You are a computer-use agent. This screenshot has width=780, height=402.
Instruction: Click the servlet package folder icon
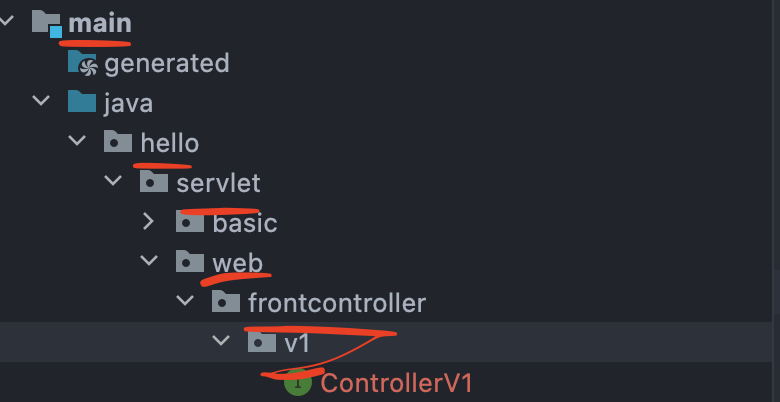coord(154,182)
